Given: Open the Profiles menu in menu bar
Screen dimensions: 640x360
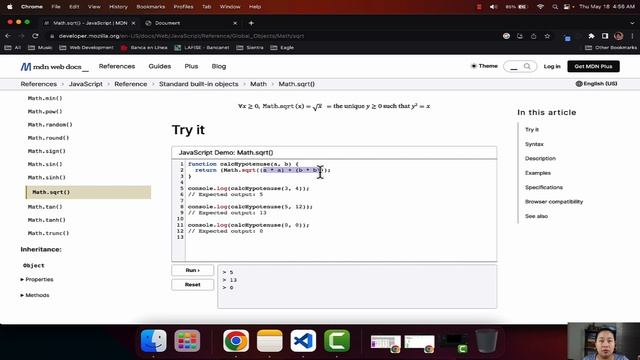Looking at the screenshot, I should (x=183, y=7).
